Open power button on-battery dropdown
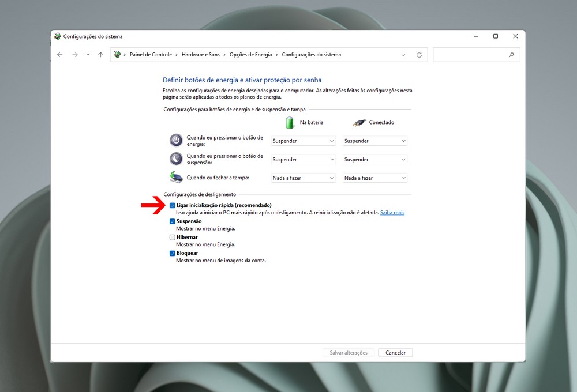The image size is (577, 392). pyautogui.click(x=303, y=141)
